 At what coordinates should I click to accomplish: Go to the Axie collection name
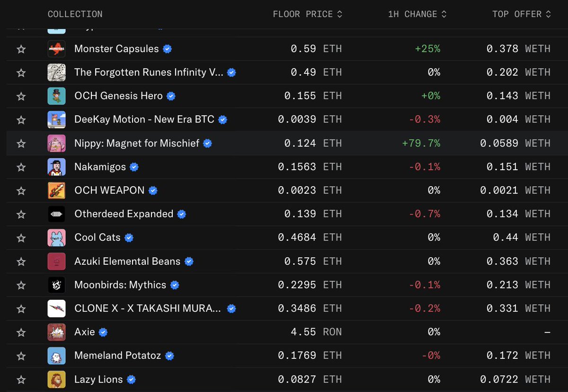tap(85, 332)
